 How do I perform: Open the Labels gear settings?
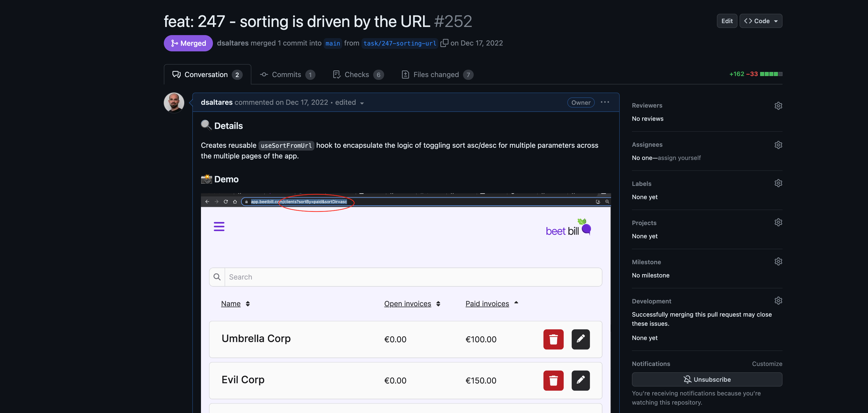click(778, 183)
